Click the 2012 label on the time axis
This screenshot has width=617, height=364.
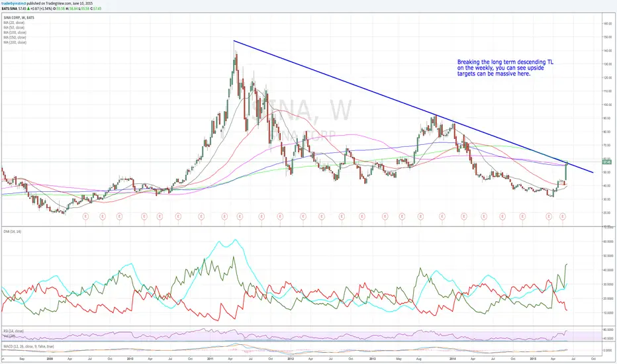291,359
